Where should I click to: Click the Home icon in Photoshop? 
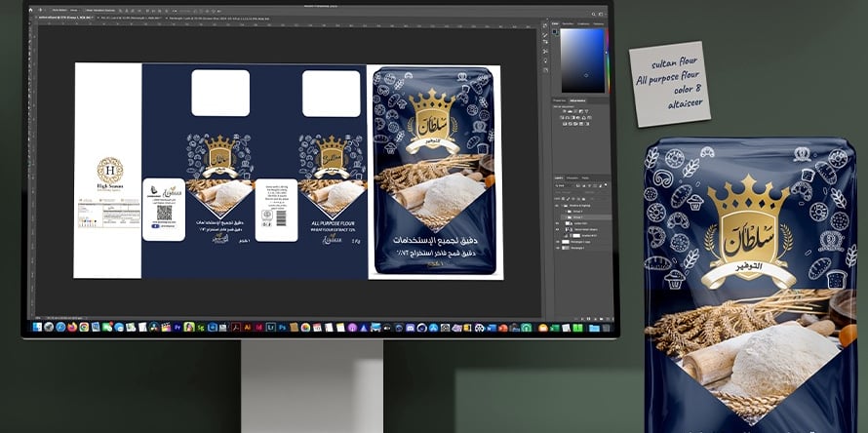pyautogui.click(x=30, y=10)
